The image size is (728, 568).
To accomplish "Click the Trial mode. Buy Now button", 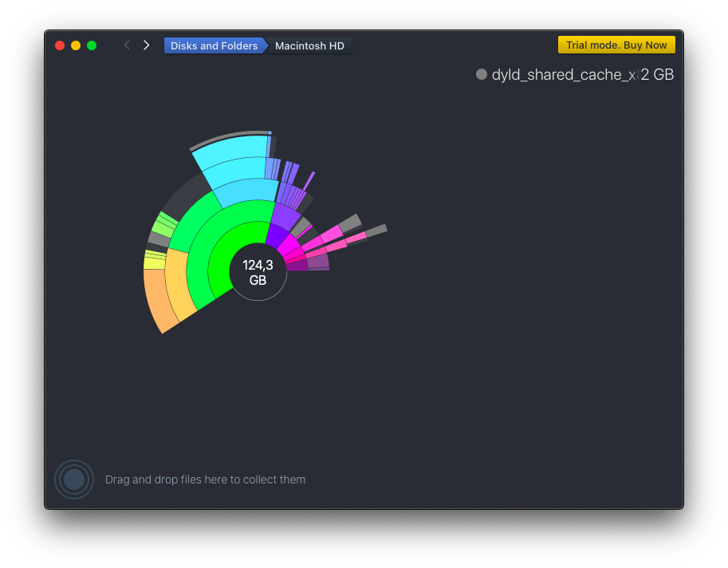I will 616,45.
